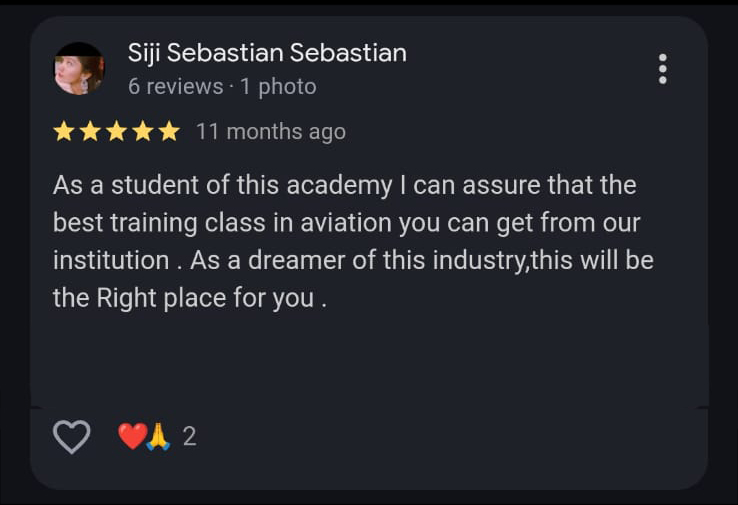738x505 pixels.
Task: Click the first yellow rating star
Action: click(x=64, y=132)
